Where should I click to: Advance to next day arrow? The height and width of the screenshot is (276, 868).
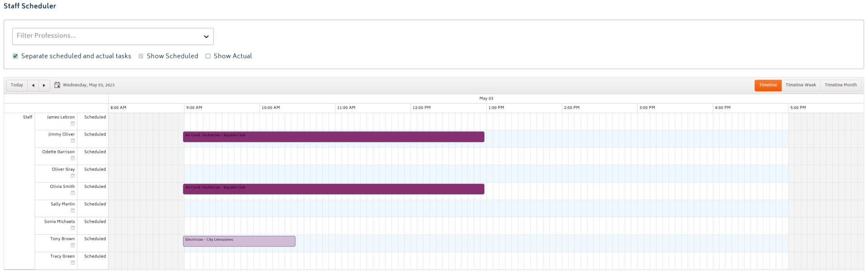click(44, 85)
